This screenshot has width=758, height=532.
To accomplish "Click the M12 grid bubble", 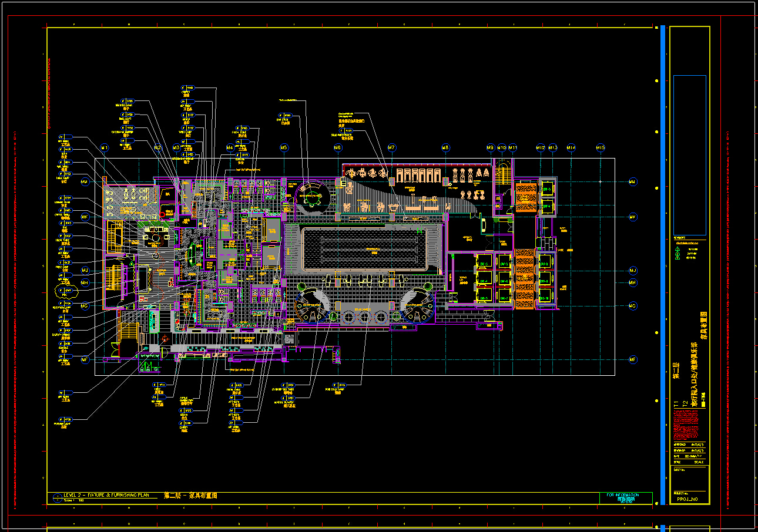I will point(541,147).
